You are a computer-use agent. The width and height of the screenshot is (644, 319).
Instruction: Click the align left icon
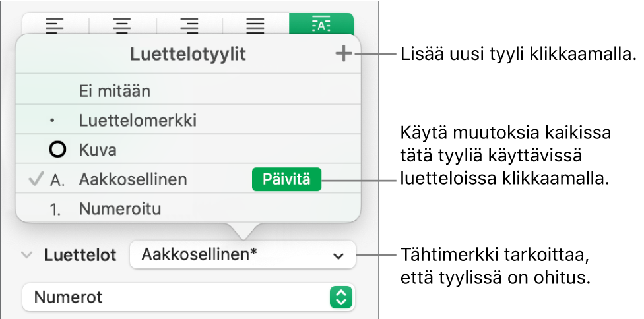[x=55, y=26]
